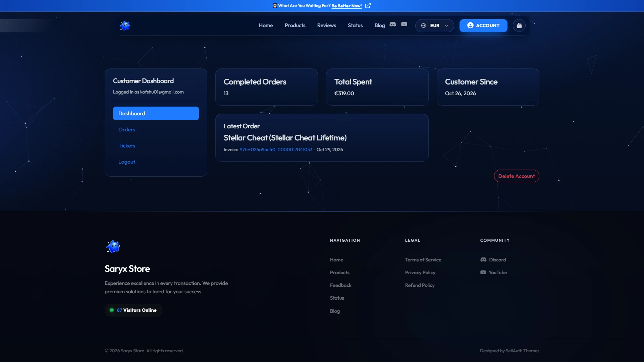Screen dimensions: 644x362
Task: Open the footer Products link
Action: coord(339,273)
